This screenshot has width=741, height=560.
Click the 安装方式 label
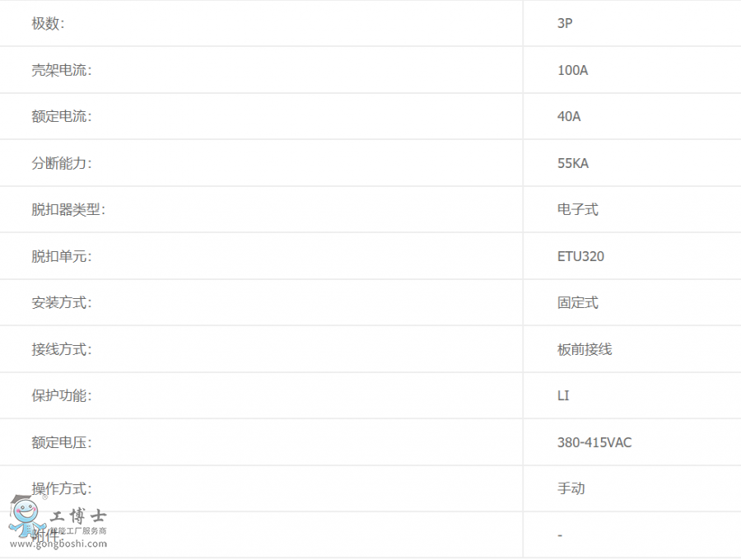click(x=62, y=302)
